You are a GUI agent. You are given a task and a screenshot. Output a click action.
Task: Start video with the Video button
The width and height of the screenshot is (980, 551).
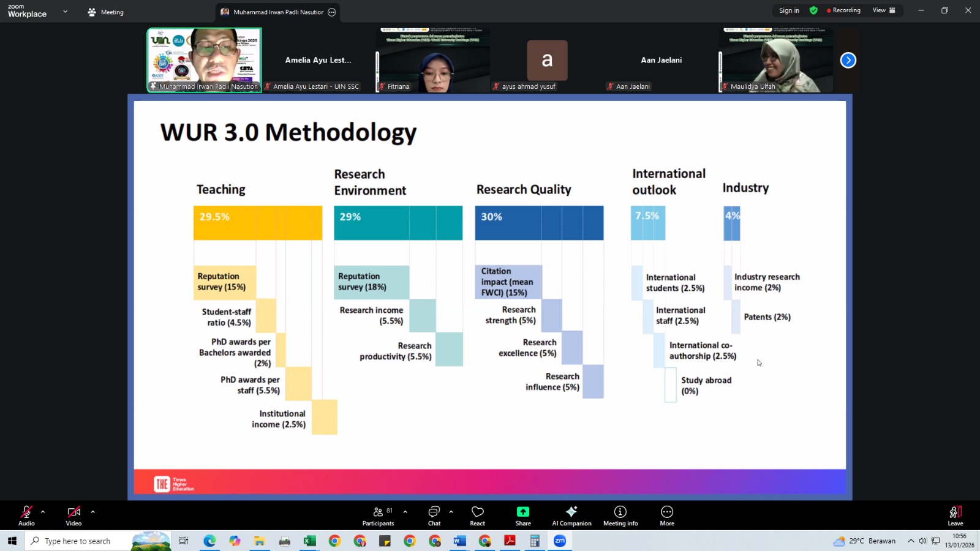pos(73,515)
